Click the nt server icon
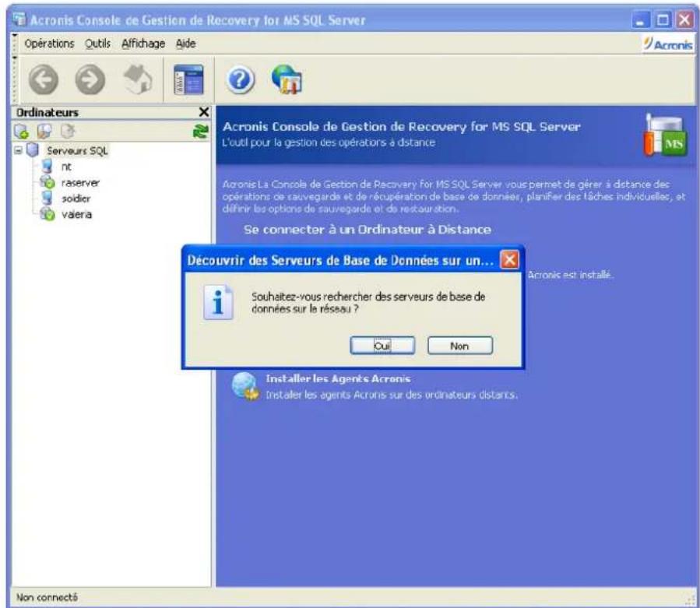The height and width of the screenshot is (608, 700). coord(47,167)
